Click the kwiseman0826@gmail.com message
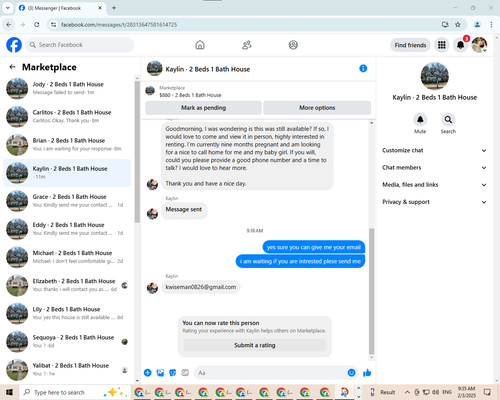 (x=201, y=287)
